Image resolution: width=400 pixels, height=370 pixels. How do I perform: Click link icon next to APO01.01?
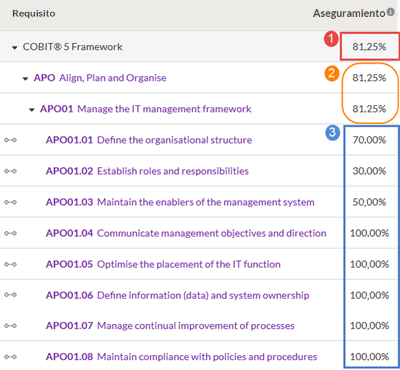click(10, 140)
